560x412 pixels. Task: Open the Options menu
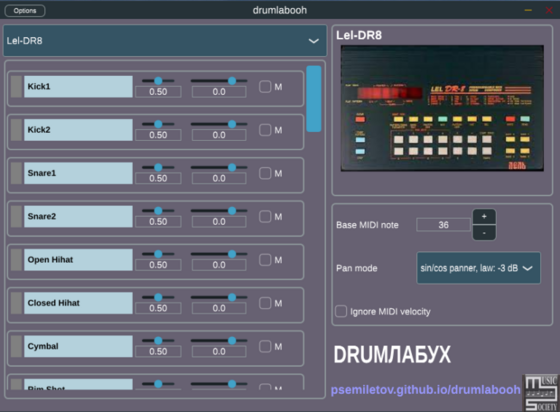[25, 11]
